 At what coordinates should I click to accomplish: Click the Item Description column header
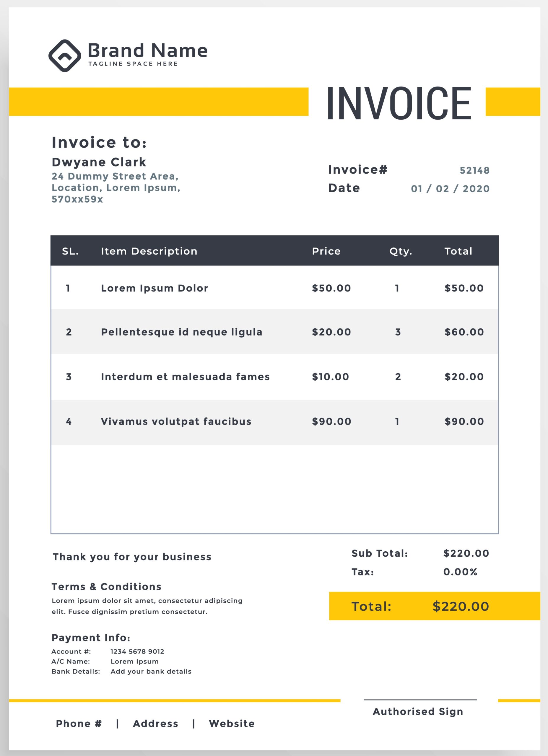(x=149, y=251)
